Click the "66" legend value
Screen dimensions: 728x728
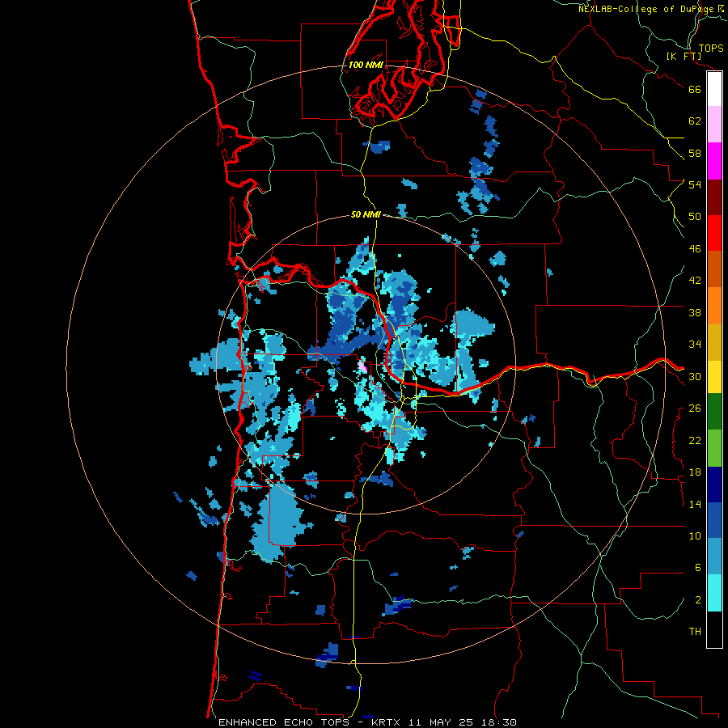(x=695, y=89)
